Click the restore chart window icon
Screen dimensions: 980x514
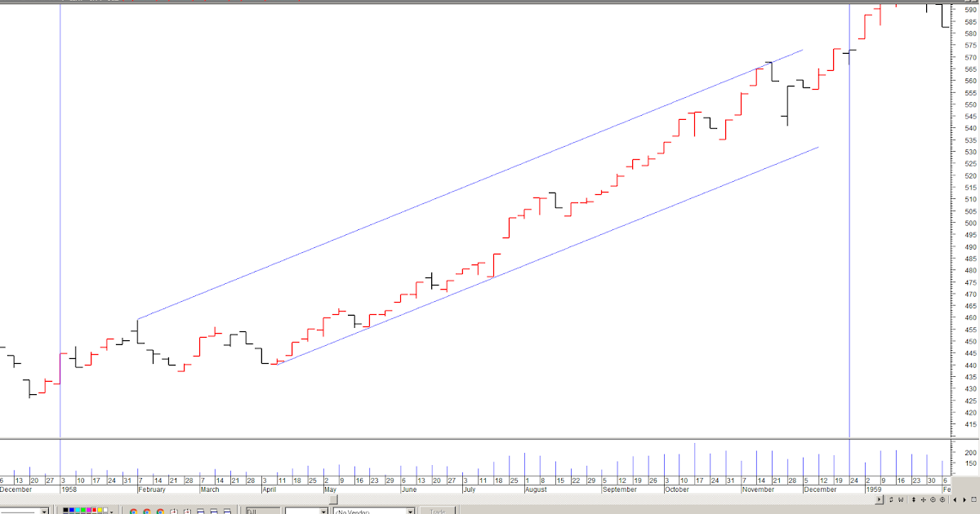pos(974,499)
